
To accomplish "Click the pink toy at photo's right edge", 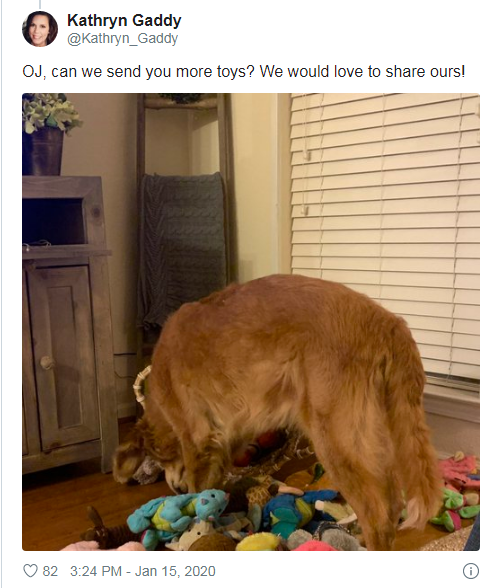I will coord(460,471).
